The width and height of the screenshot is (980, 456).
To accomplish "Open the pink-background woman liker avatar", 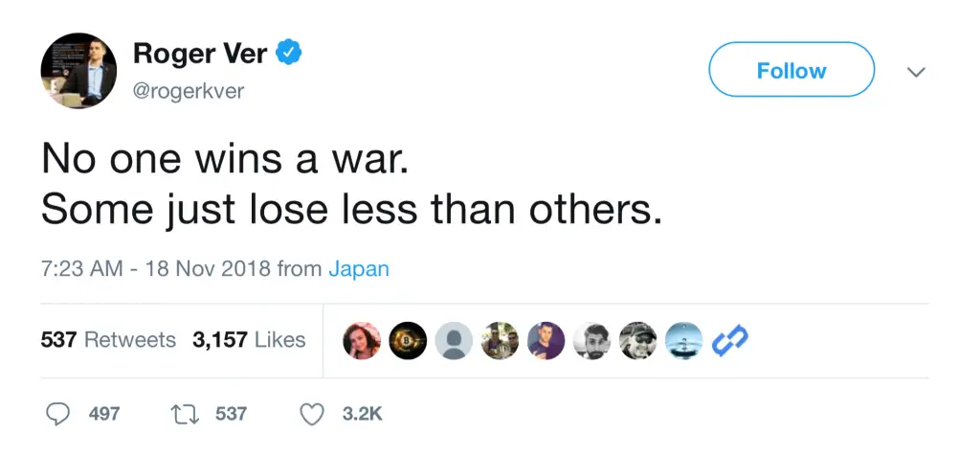I will point(362,339).
